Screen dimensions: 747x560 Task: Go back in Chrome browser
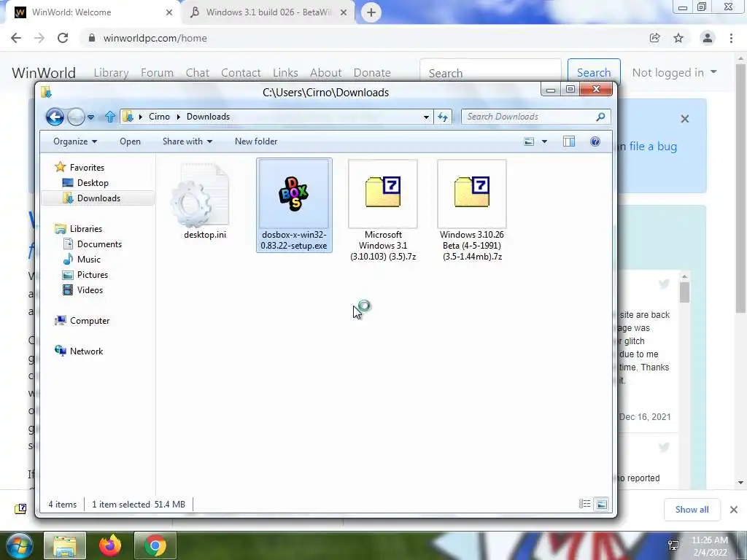(x=16, y=38)
